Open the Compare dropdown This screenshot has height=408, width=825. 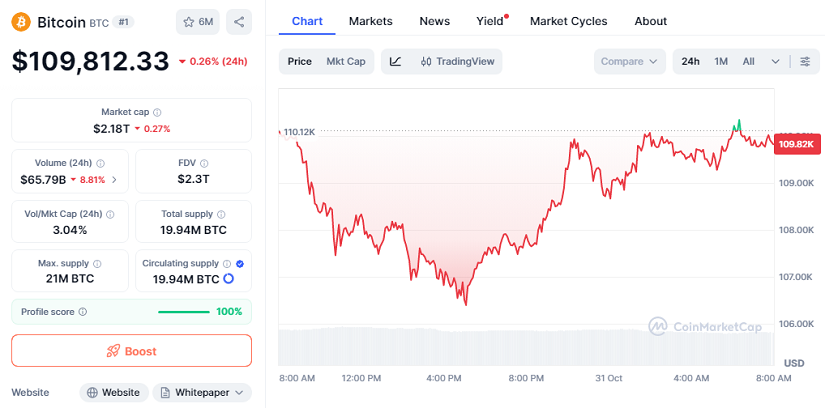point(630,62)
